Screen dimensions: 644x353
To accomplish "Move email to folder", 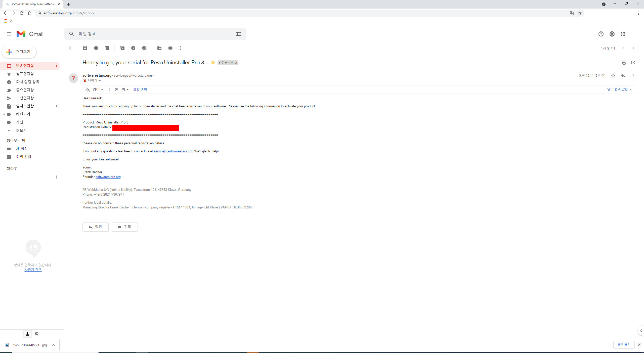I will tap(159, 48).
